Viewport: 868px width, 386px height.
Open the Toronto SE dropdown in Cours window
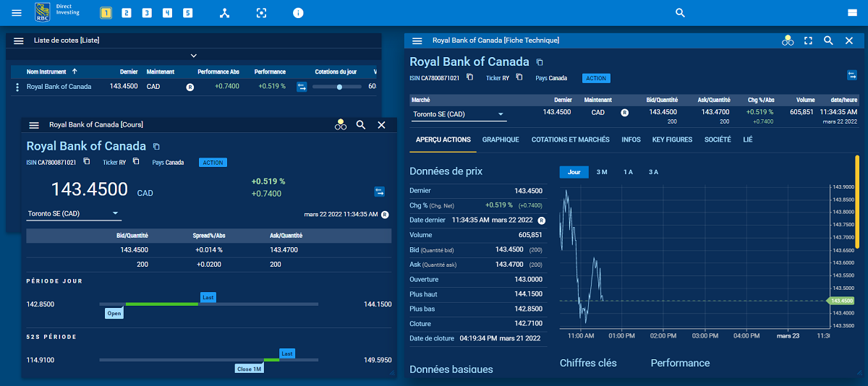[x=73, y=214]
